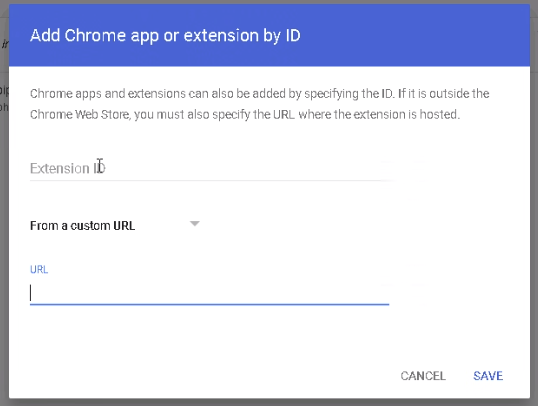Open the dropdown arrow beside custom URL

coord(195,224)
